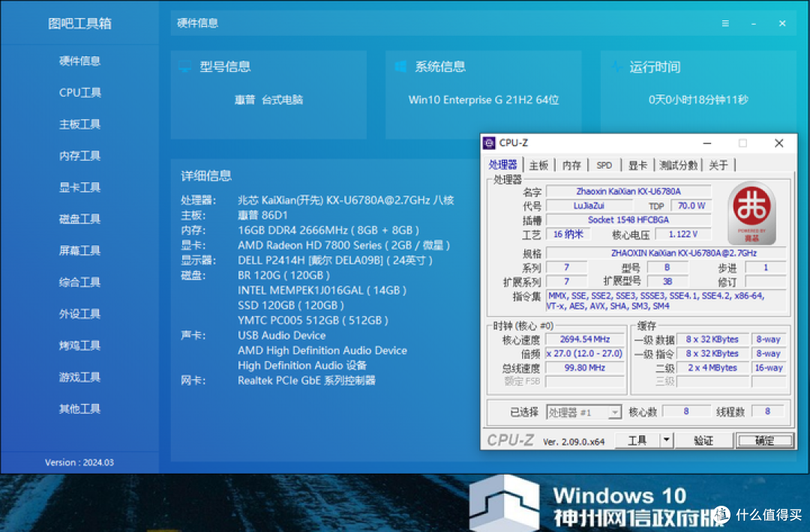
Task: Select 内存工具 in the sidebar
Action: (79, 155)
